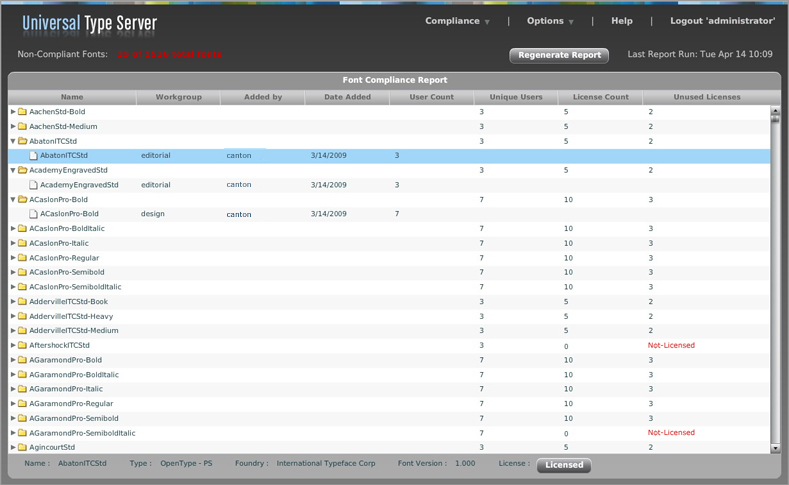Sort by the Added by column header
The image size is (789, 485).
tap(263, 97)
